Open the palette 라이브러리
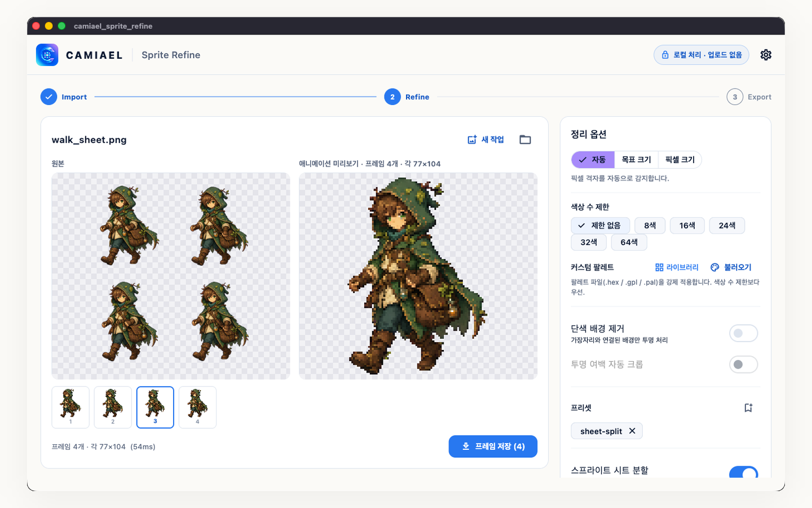This screenshot has width=812, height=508. (677, 267)
